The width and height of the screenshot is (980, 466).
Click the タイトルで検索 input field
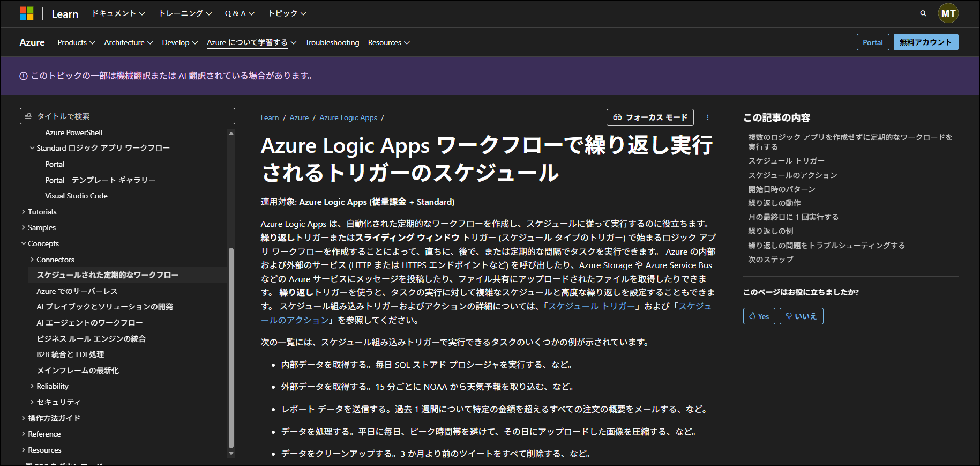click(x=131, y=116)
